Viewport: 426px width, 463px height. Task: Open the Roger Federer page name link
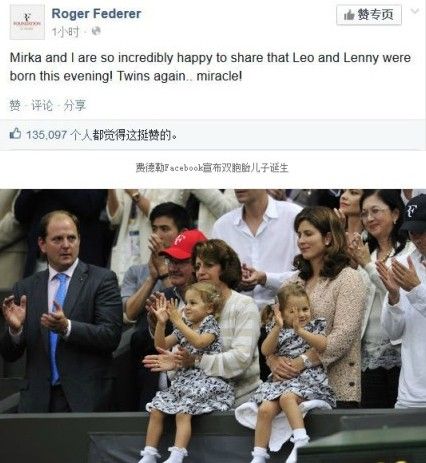coord(96,14)
